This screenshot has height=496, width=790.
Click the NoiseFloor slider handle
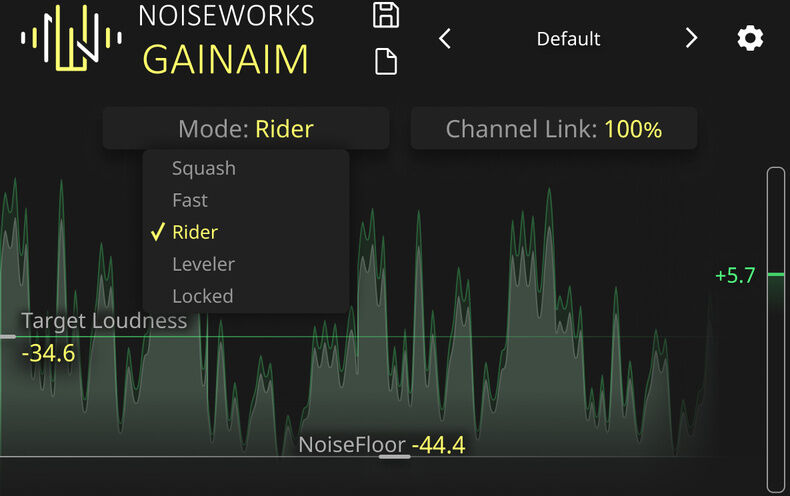pyautogui.click(x=394, y=457)
